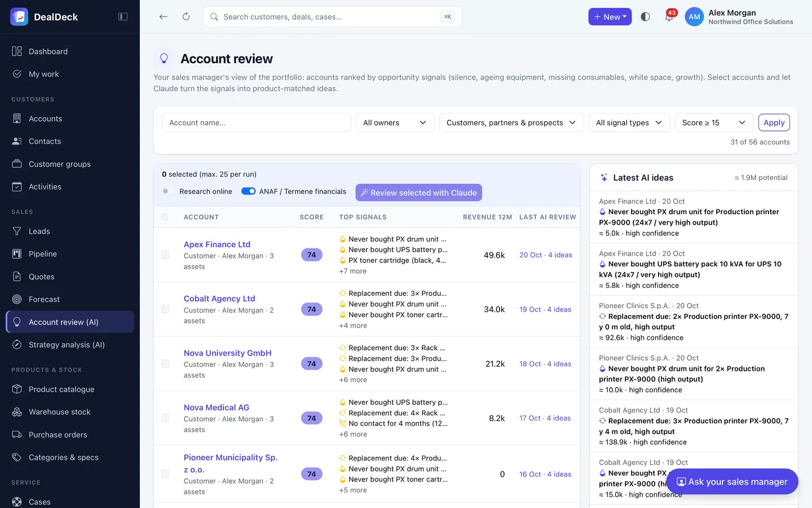This screenshot has height=508, width=812.
Task: Toggle Research online switch
Action: (168, 191)
